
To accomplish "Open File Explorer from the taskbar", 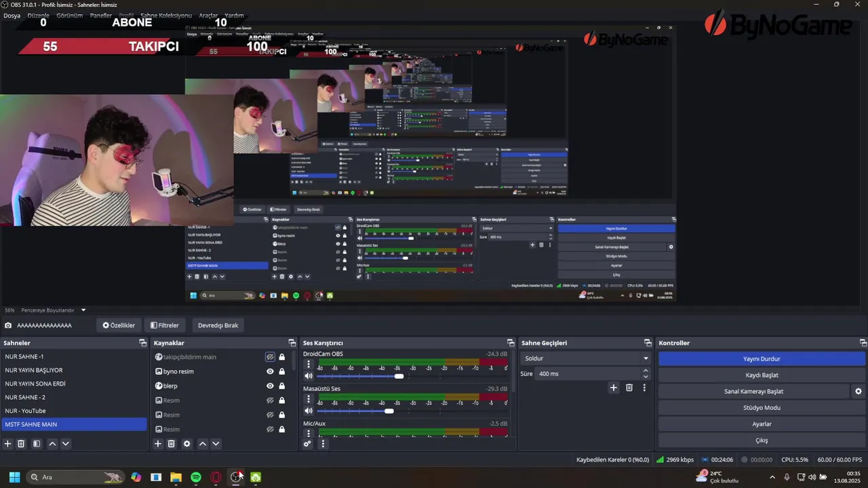I will 176,477.
